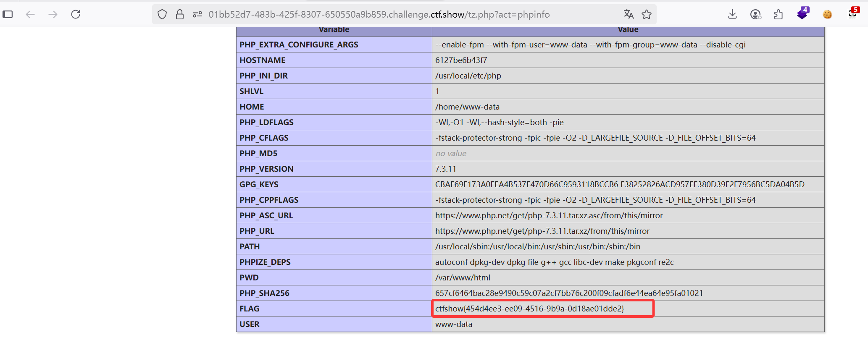Show site security info via padlock
The image size is (868, 340).
click(x=180, y=15)
